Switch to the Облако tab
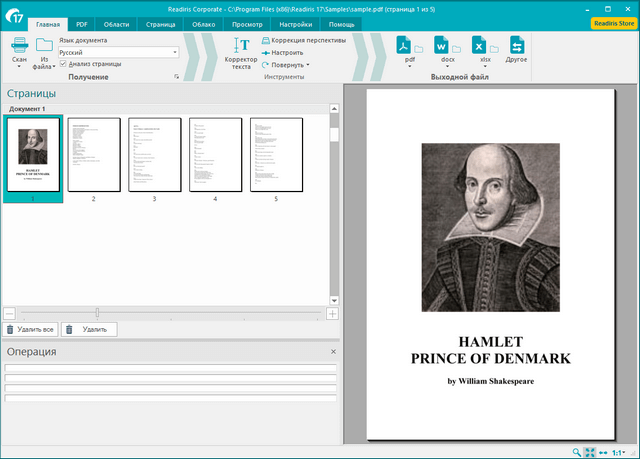Image resolution: width=640 pixels, height=459 pixels. (205, 22)
